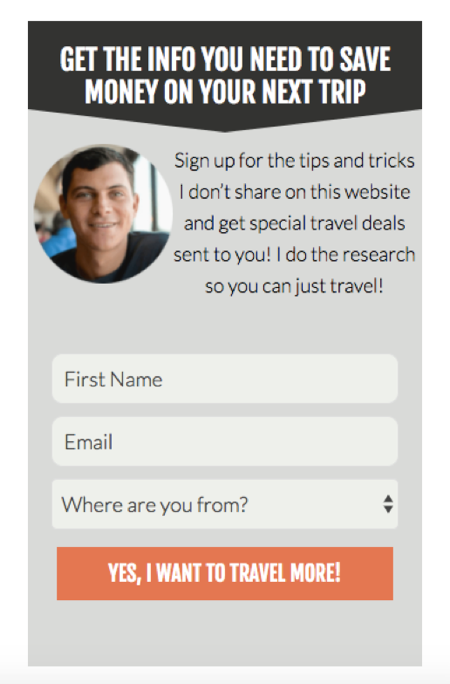Focus the First Name input field
The height and width of the screenshot is (684, 450).
[x=225, y=379]
